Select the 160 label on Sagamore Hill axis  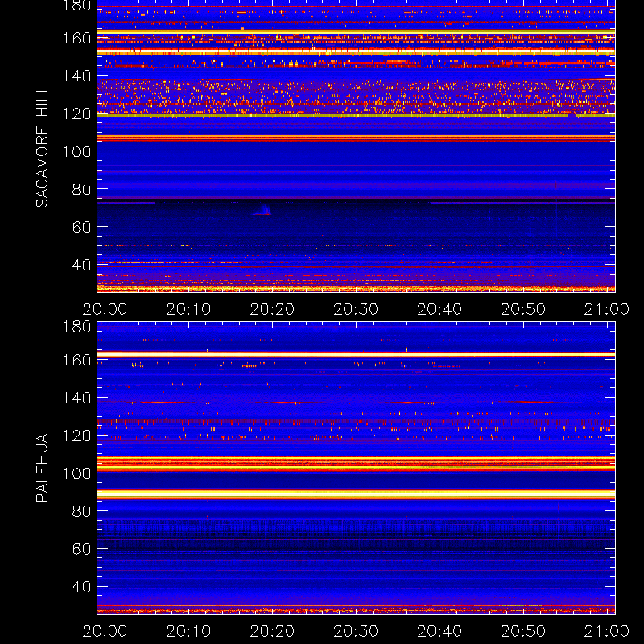click(x=76, y=38)
